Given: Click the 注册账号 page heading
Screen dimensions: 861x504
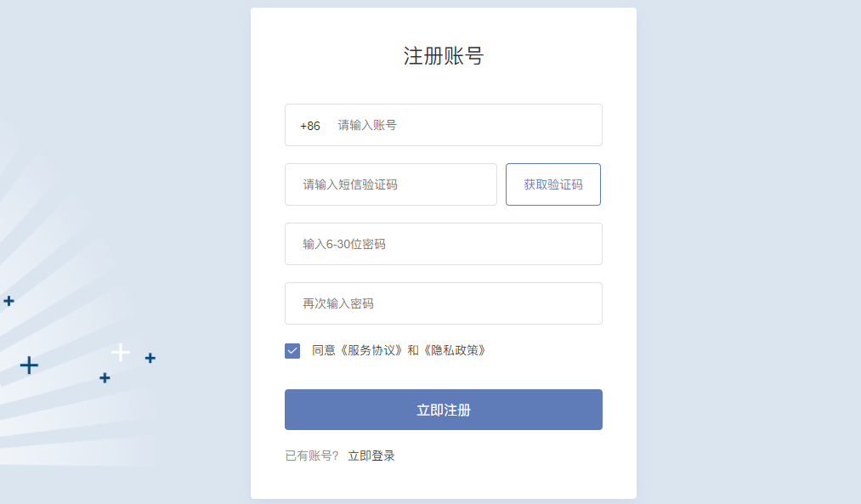Looking at the screenshot, I should tap(443, 57).
